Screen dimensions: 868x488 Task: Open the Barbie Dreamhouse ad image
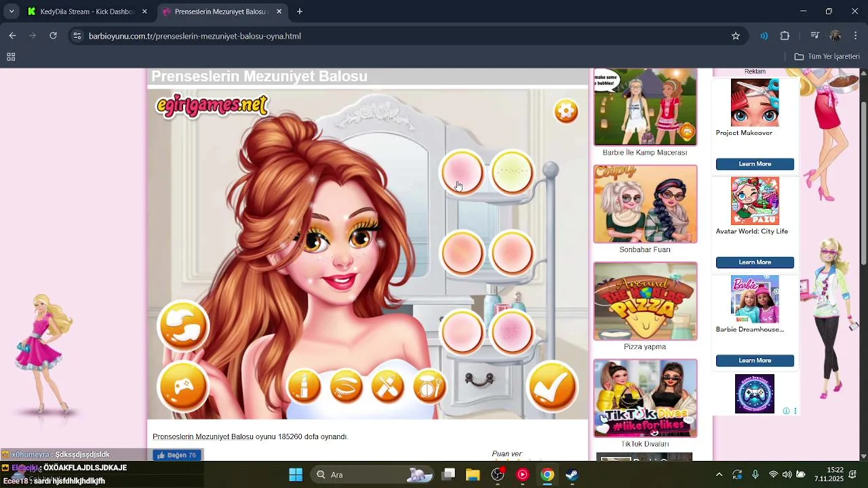click(x=755, y=299)
